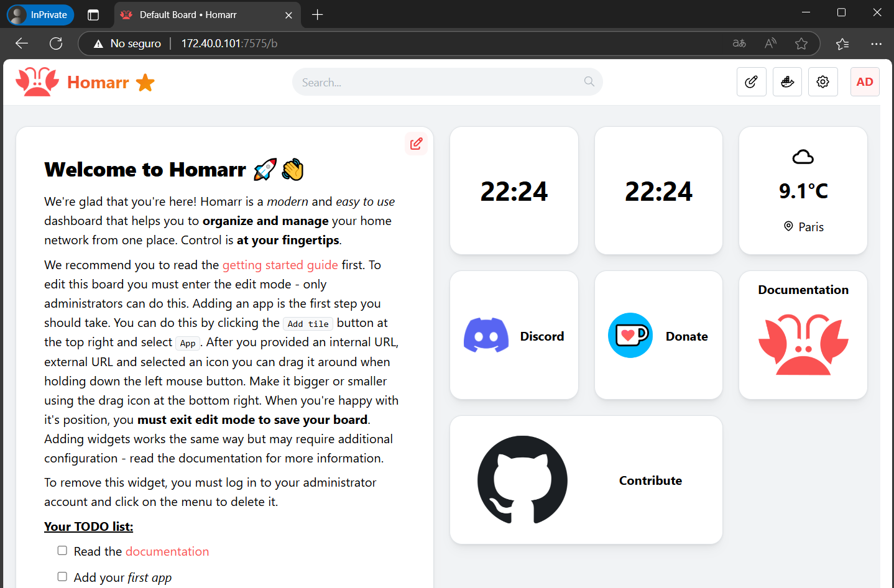Click the Paris location pin icon

[x=789, y=226]
